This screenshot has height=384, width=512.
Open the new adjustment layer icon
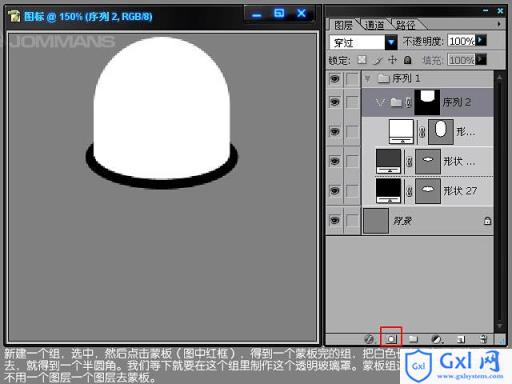[x=437, y=339]
